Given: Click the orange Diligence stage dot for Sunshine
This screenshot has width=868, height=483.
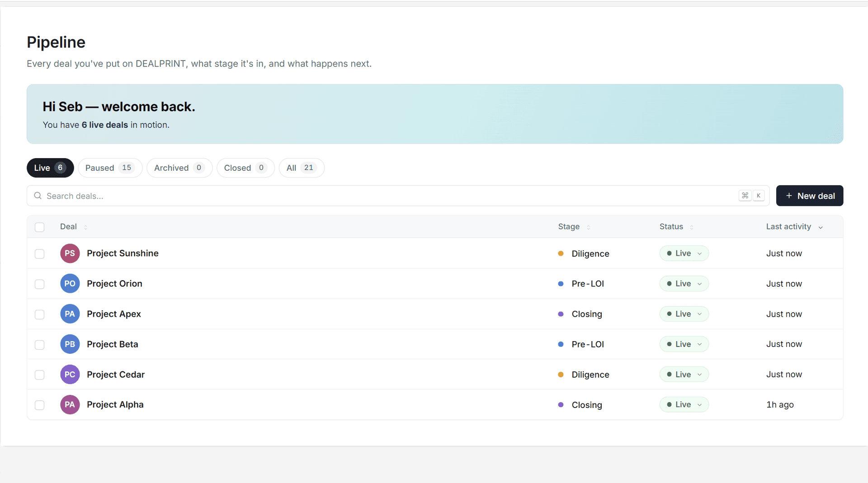Looking at the screenshot, I should coord(561,253).
